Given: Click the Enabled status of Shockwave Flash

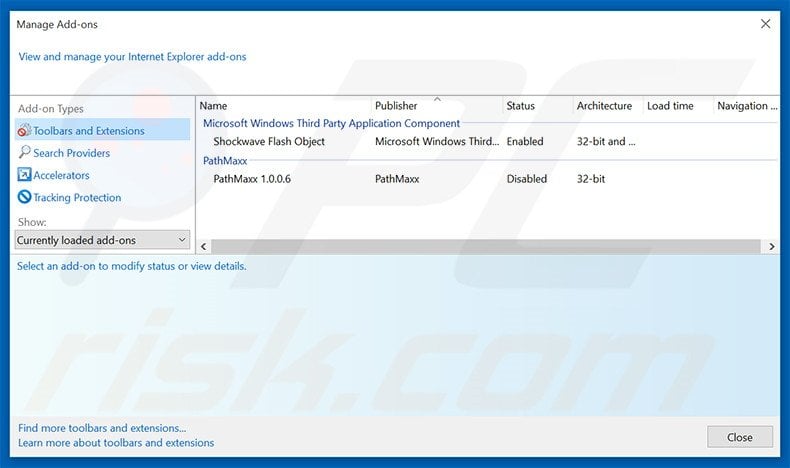Looking at the screenshot, I should (525, 142).
